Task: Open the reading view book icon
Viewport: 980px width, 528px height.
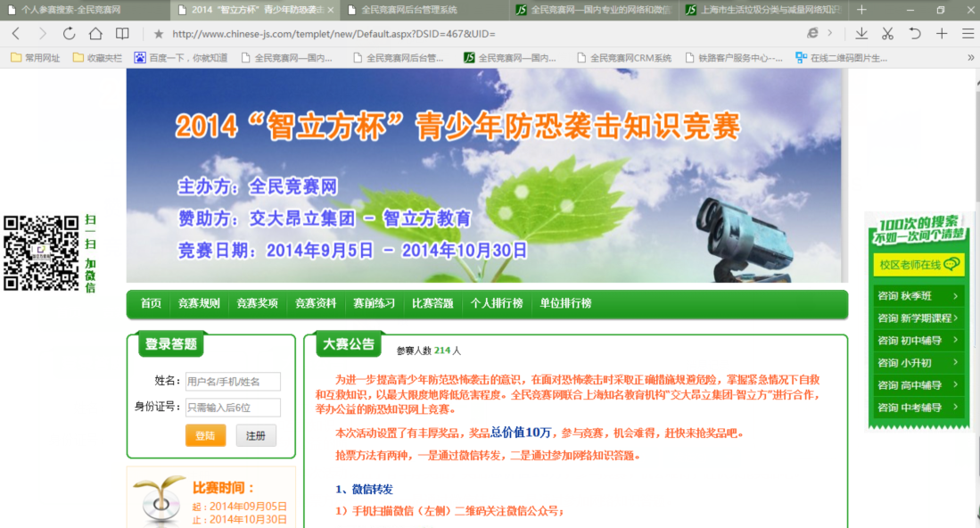Action: tap(122, 34)
